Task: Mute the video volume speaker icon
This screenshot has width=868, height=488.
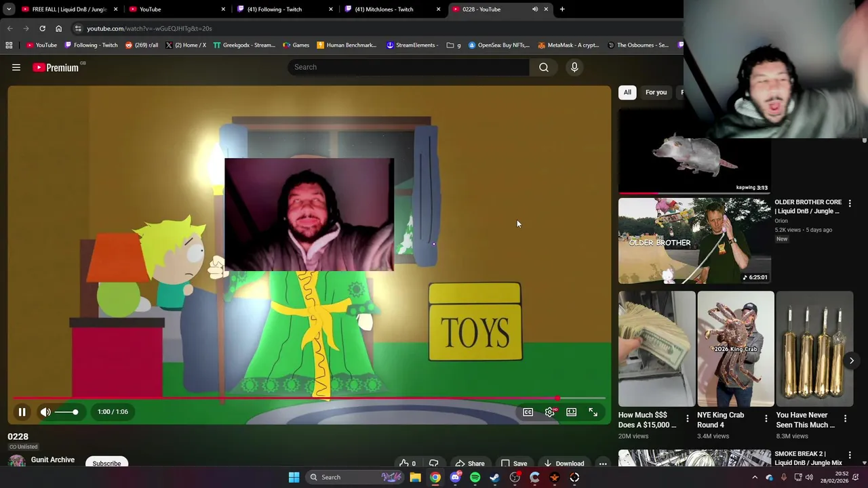Action: click(45, 411)
